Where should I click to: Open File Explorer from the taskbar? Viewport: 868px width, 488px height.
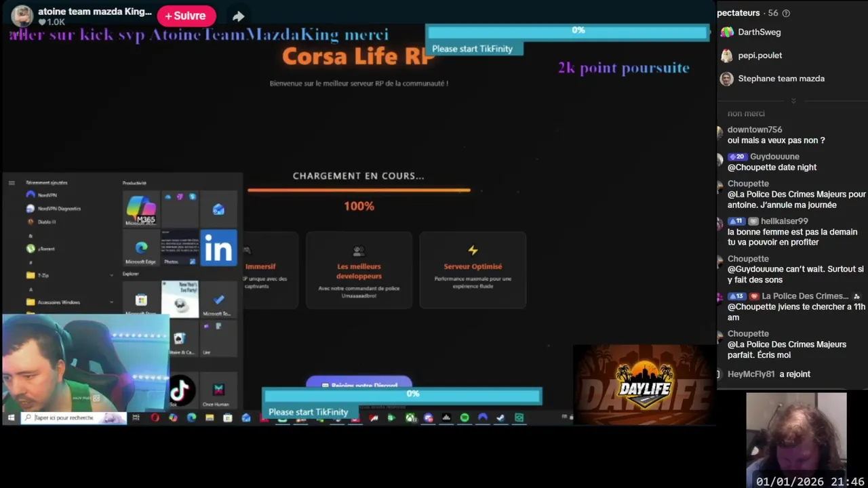[x=210, y=418]
